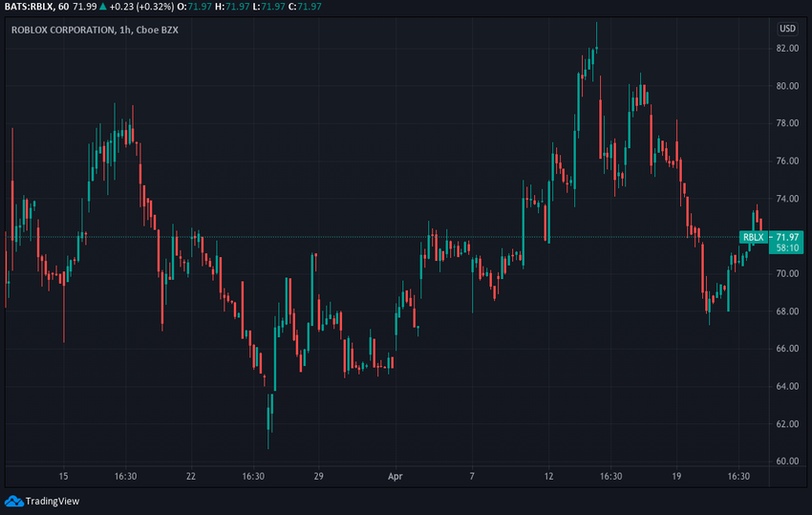Select the 29 date on time axis
The width and height of the screenshot is (812, 515).
pyautogui.click(x=319, y=476)
